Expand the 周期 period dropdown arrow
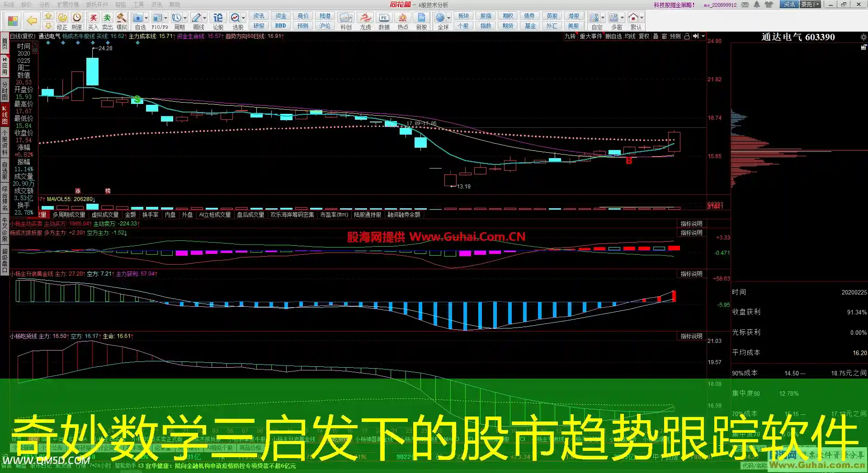The height and width of the screenshot is (473, 868). click(x=185, y=18)
